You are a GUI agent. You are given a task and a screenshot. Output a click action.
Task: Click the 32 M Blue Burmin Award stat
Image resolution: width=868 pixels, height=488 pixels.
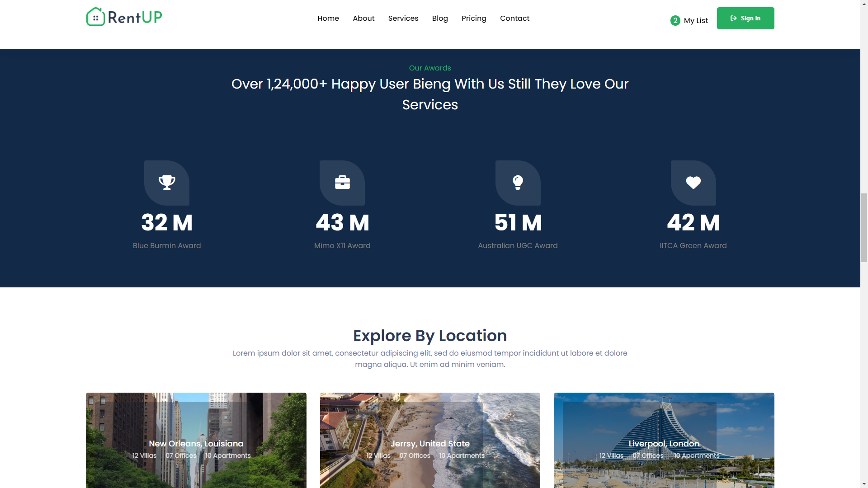click(x=167, y=223)
